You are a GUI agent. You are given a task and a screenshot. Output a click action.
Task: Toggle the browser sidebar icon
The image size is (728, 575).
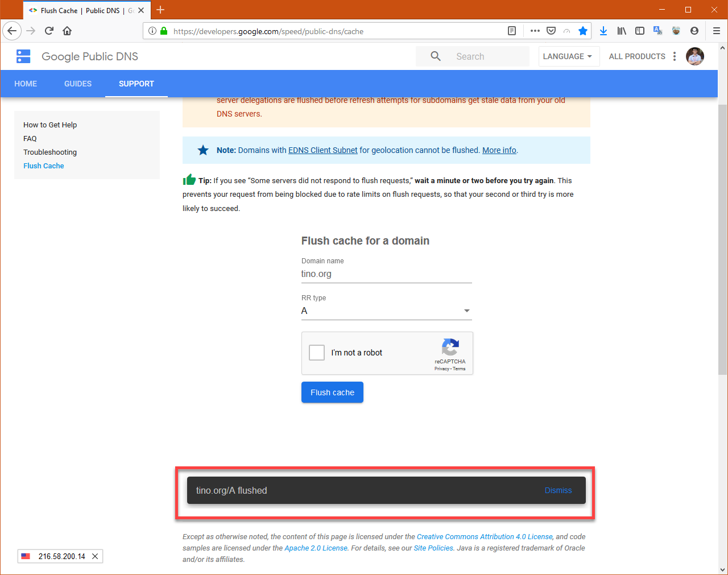pos(640,31)
